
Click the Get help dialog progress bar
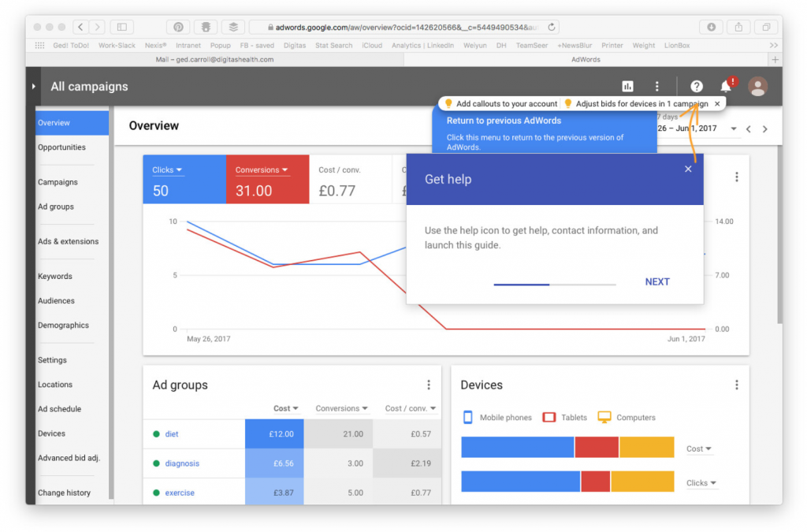pos(555,283)
